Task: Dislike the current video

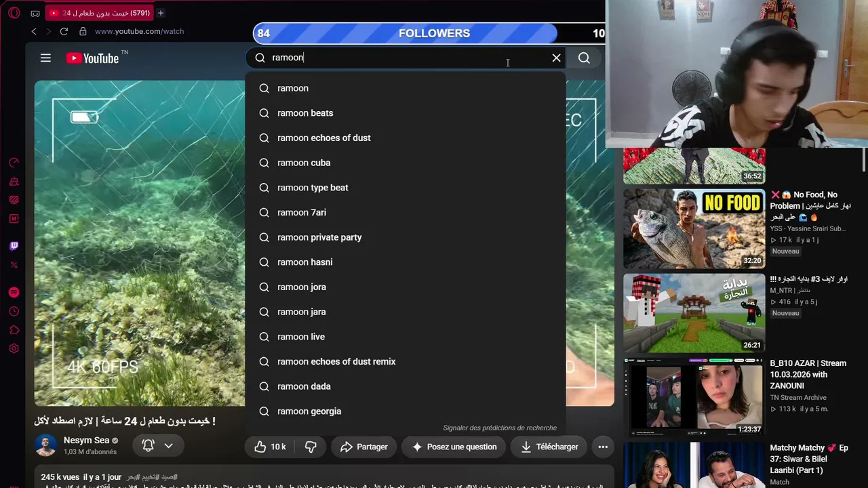Action: click(311, 447)
